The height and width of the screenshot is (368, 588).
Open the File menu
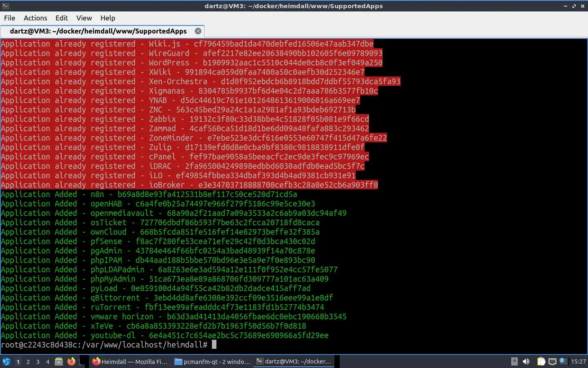(x=9, y=18)
